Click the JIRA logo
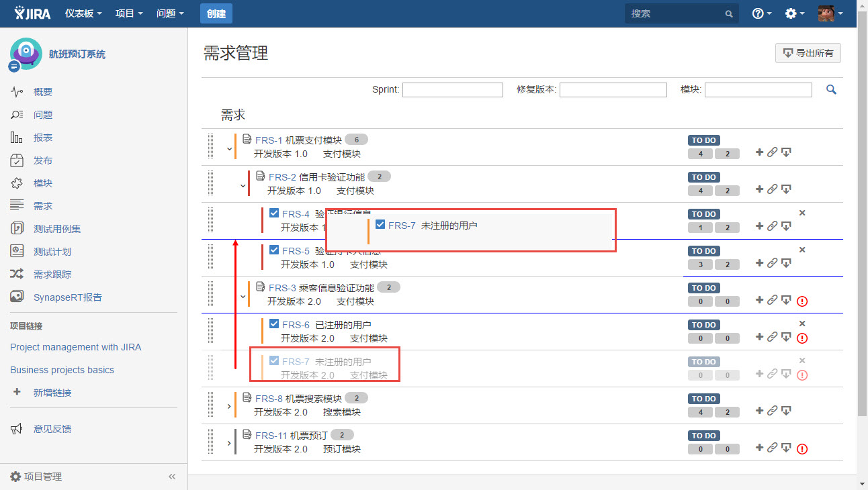868x490 pixels. tap(32, 13)
